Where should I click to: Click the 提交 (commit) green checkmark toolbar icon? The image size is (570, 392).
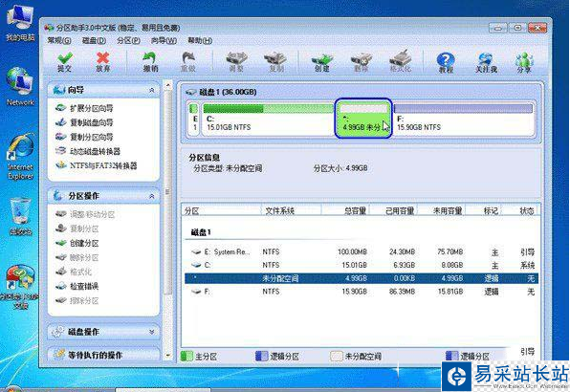click(x=65, y=61)
